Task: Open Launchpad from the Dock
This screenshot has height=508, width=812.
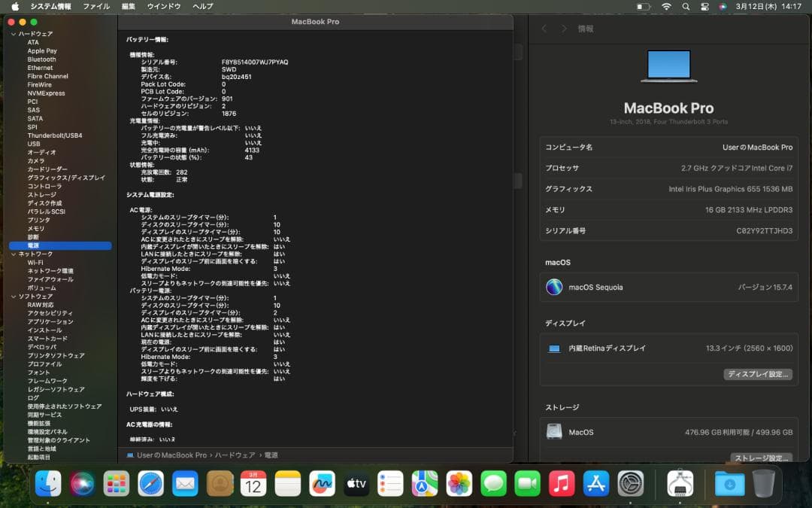Action: click(x=116, y=484)
